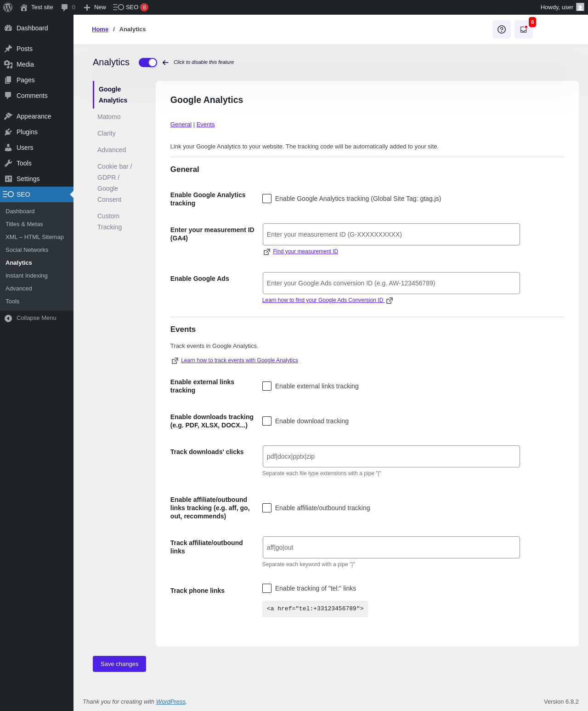Click the comments bubble icon in admin bar
This screenshot has height=711, width=588.
65,7
